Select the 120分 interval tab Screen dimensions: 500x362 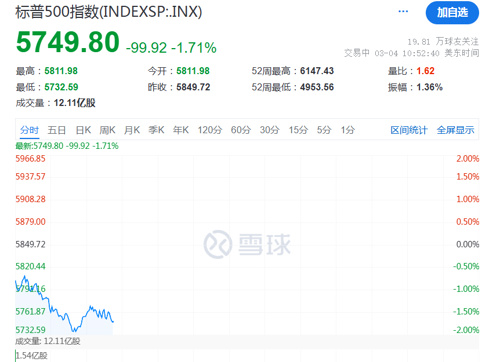coord(210,130)
